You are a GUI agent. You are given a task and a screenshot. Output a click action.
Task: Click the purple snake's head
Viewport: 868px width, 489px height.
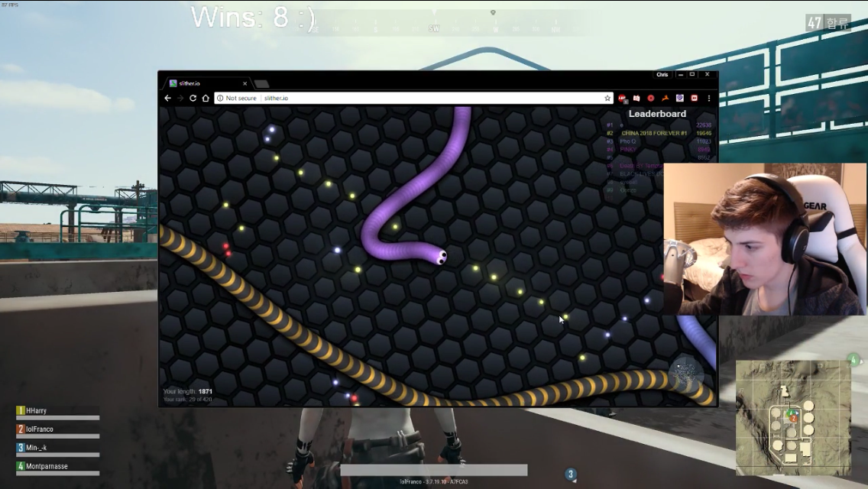tap(439, 256)
